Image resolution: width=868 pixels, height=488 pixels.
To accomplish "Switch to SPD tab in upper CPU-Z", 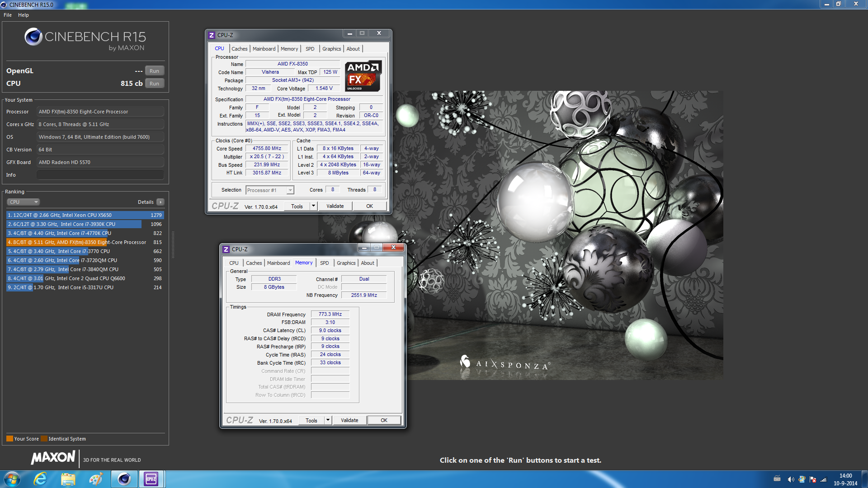I will coord(310,49).
